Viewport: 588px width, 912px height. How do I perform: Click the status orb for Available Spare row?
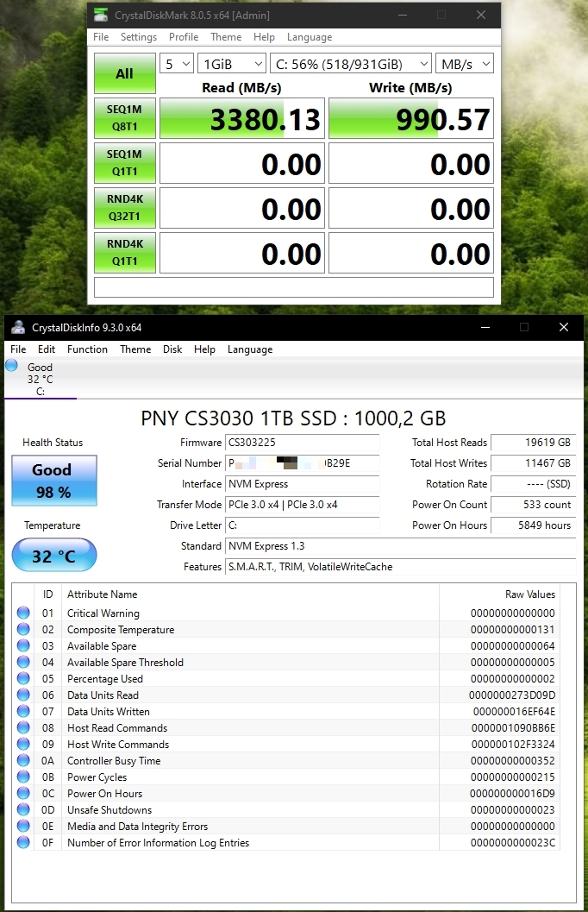tap(23, 645)
